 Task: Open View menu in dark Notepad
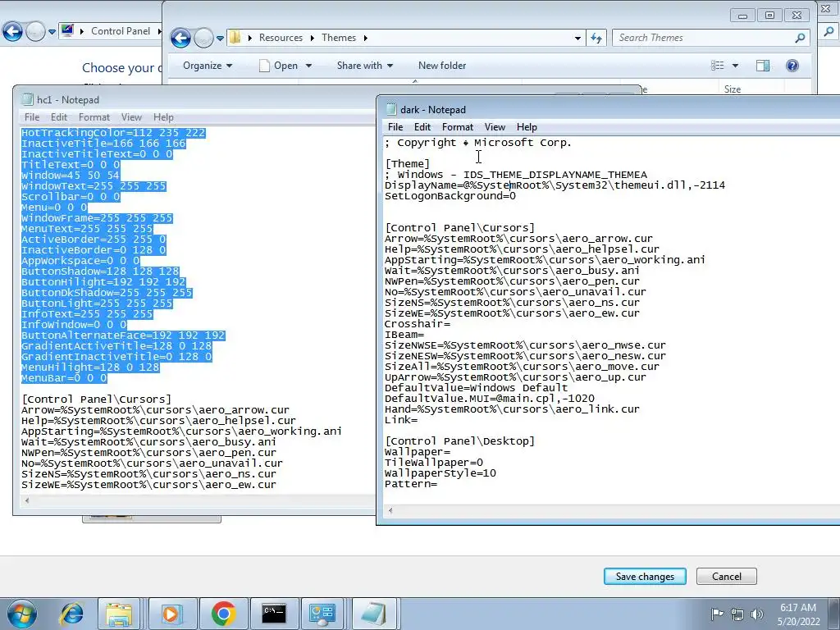tap(495, 127)
